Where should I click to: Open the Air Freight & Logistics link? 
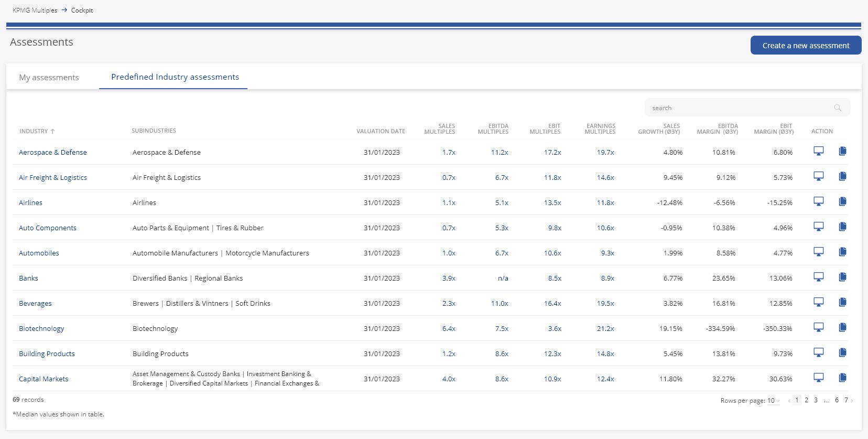coord(53,177)
